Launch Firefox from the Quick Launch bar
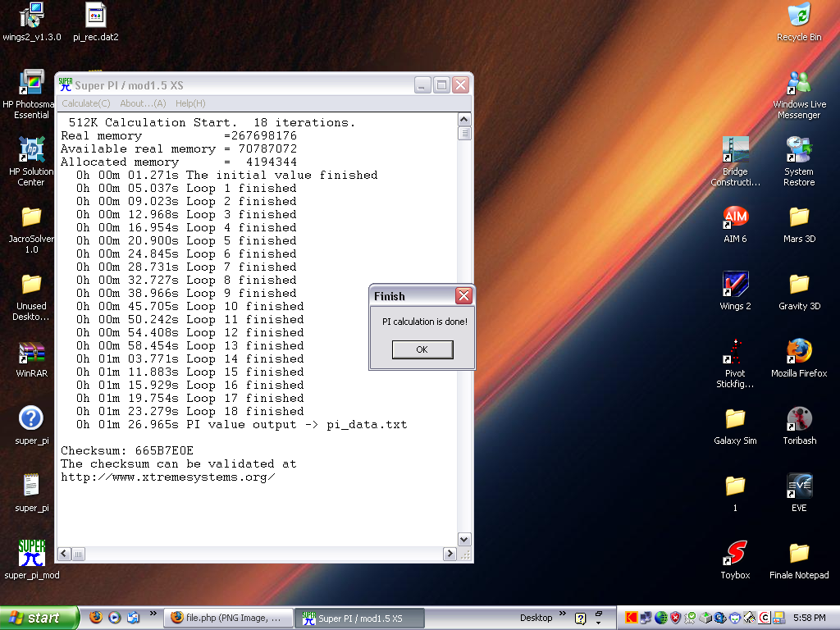This screenshot has width=840, height=630. click(x=96, y=618)
